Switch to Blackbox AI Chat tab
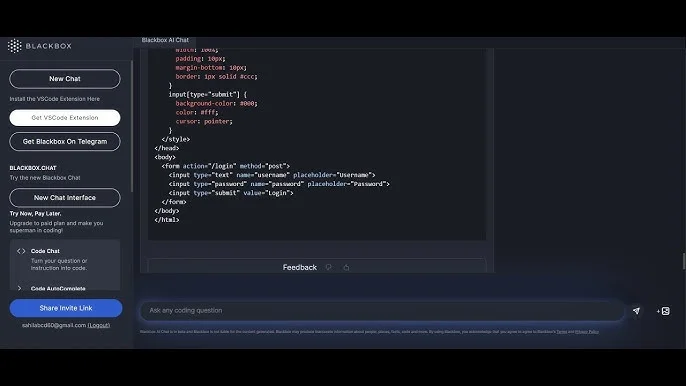Viewport: 686px width, 386px height. point(165,40)
